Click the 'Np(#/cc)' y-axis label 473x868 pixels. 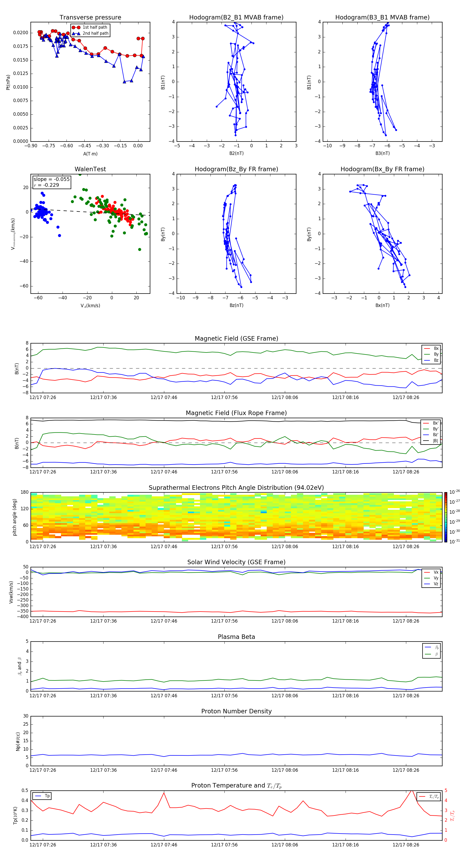point(18,741)
